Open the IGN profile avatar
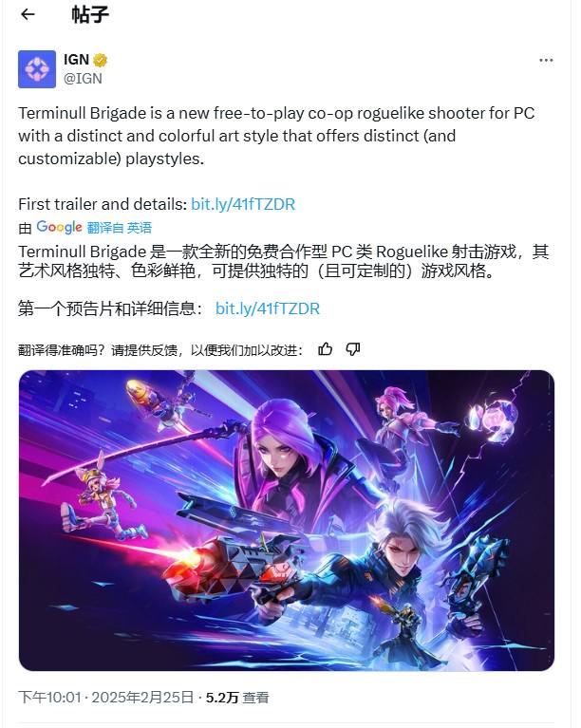The image size is (581, 728). [37, 68]
